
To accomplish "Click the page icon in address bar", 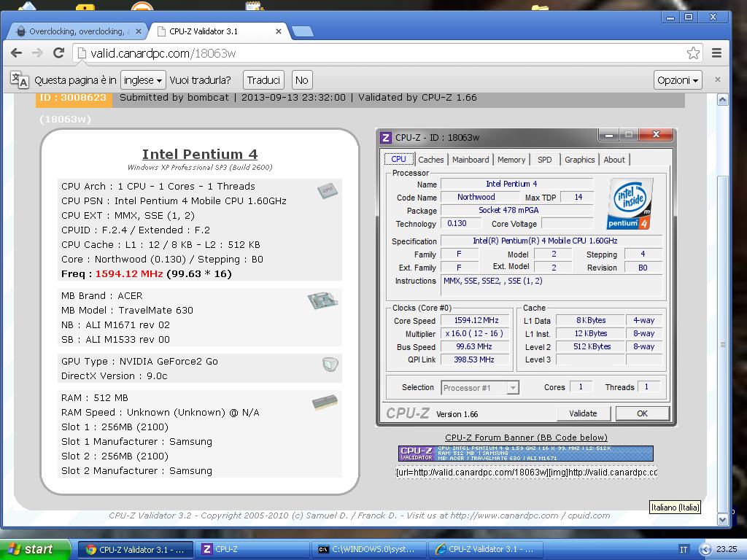I will pos(82,52).
